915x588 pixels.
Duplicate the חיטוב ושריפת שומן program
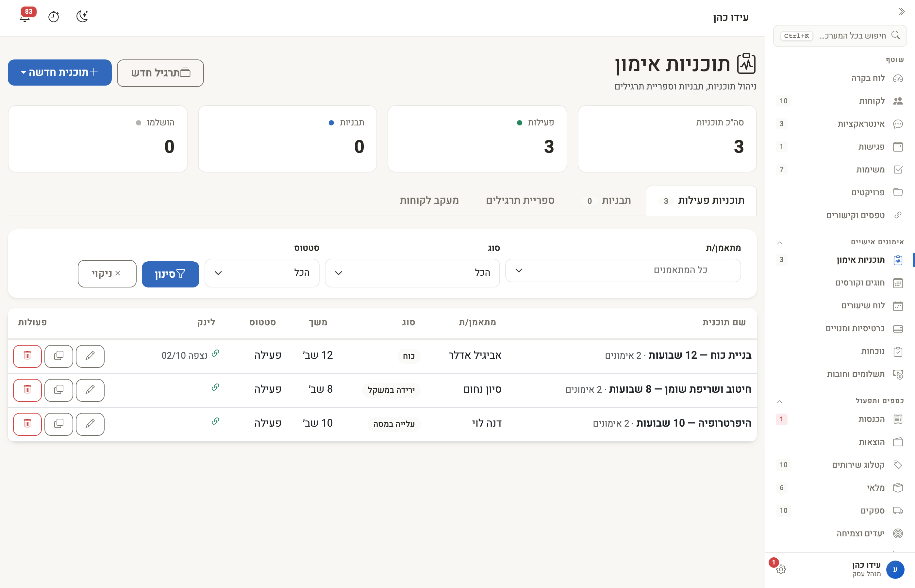coord(59,390)
